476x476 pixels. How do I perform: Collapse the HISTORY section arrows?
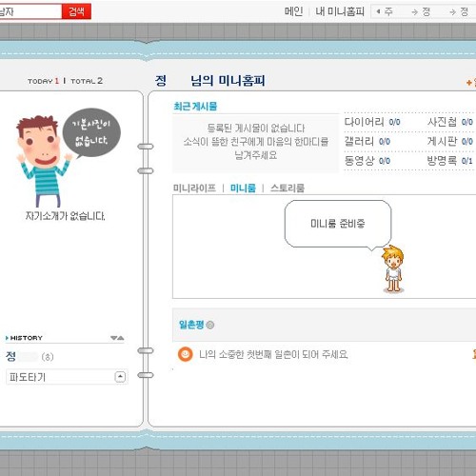click(117, 338)
